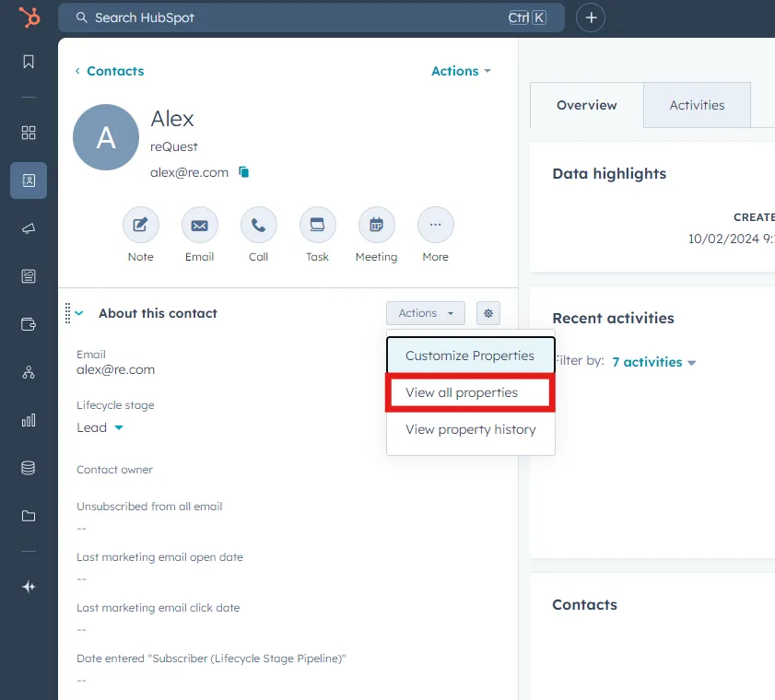Click the contact name Alex

[172, 119]
